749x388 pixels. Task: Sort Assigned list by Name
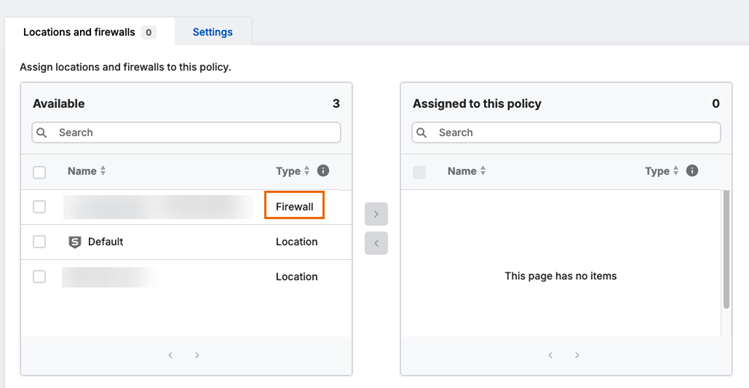pos(467,171)
